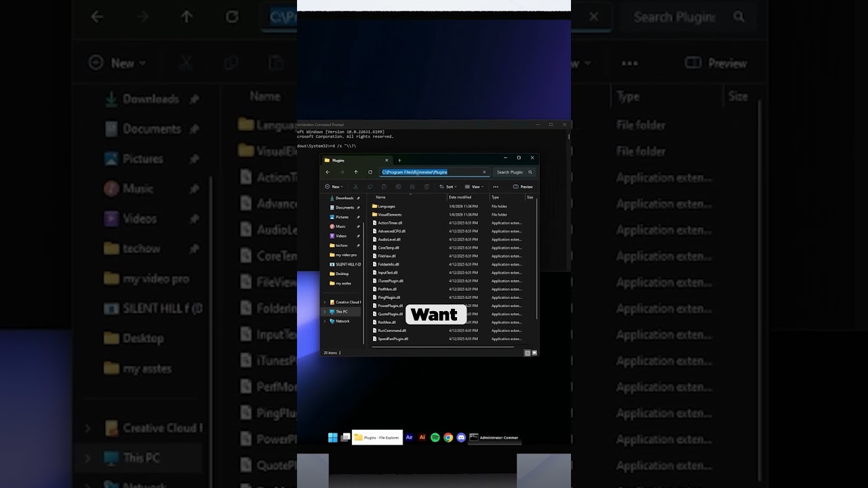
Task: Select the Plugins tab
Action: (356, 161)
